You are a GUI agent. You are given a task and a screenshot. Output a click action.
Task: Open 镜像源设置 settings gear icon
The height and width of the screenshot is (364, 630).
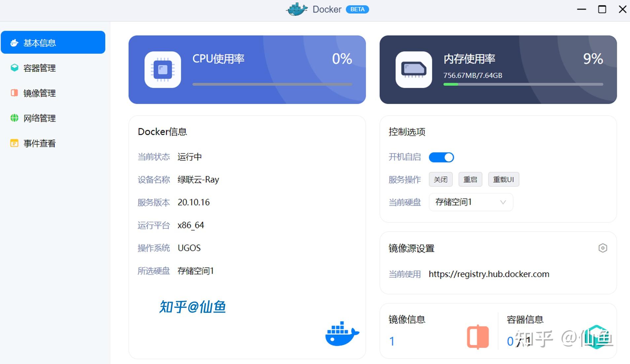click(x=603, y=248)
